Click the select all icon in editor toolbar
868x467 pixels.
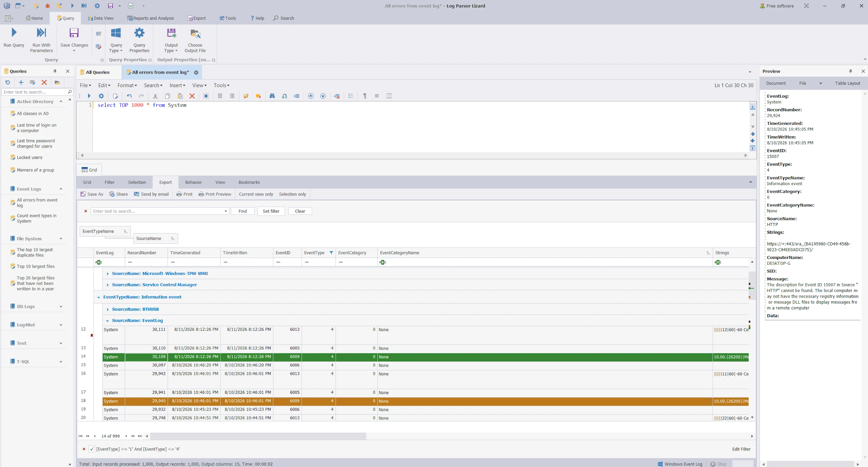pos(206,96)
